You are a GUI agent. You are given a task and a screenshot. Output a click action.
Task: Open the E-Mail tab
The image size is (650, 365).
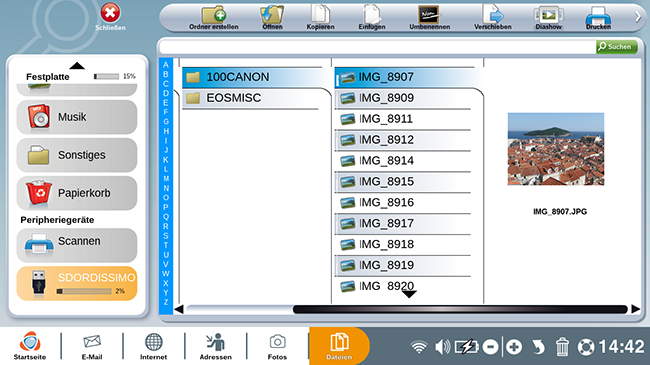(x=92, y=346)
